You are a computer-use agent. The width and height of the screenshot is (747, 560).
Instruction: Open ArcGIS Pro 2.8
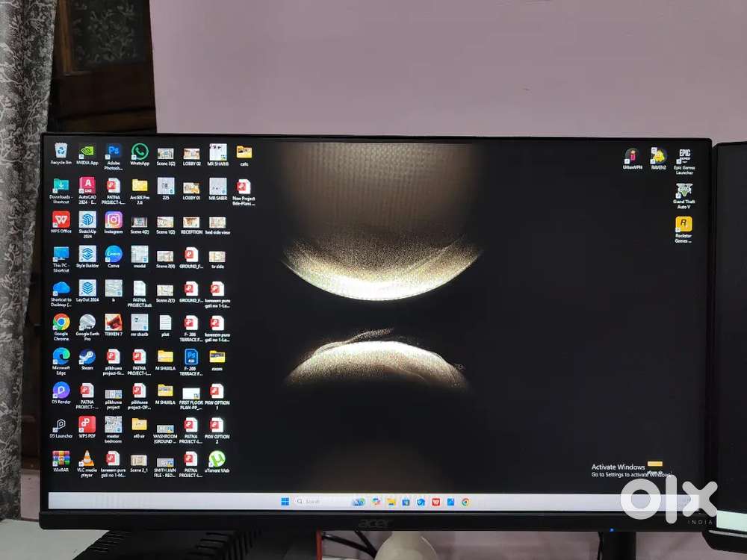coord(139,186)
